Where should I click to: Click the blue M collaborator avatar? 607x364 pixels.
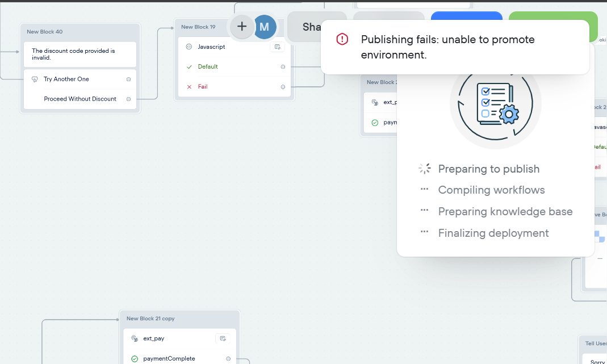[264, 27]
